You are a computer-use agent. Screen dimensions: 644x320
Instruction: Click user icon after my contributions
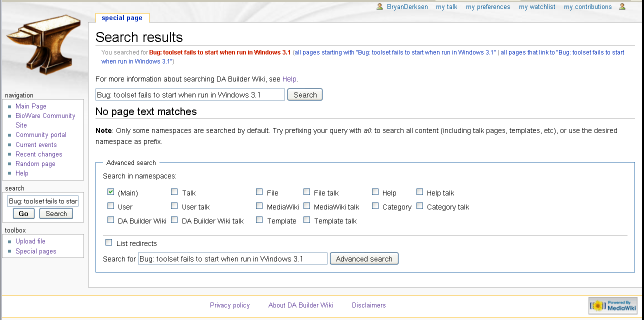(x=622, y=6)
